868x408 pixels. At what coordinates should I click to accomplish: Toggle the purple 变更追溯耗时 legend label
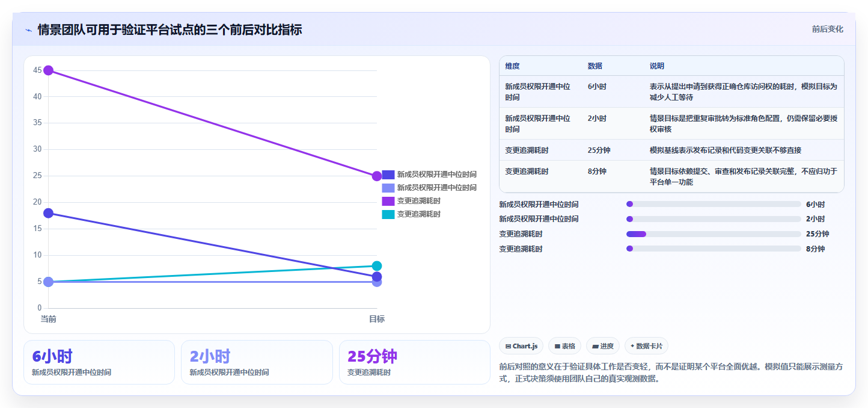[x=419, y=201]
